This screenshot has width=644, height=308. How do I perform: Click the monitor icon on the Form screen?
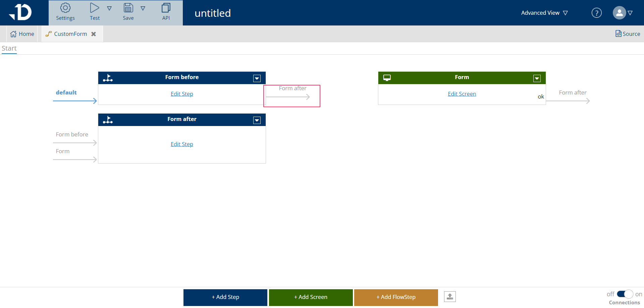point(387,77)
